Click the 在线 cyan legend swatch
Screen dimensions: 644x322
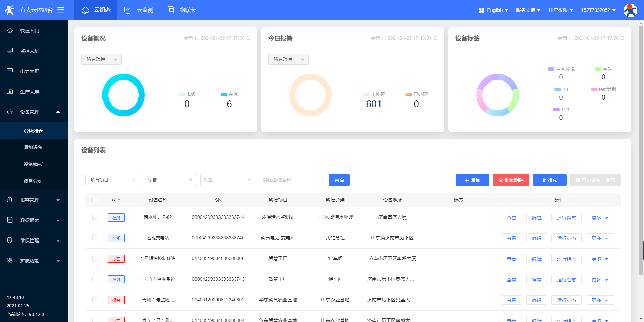[x=224, y=94]
